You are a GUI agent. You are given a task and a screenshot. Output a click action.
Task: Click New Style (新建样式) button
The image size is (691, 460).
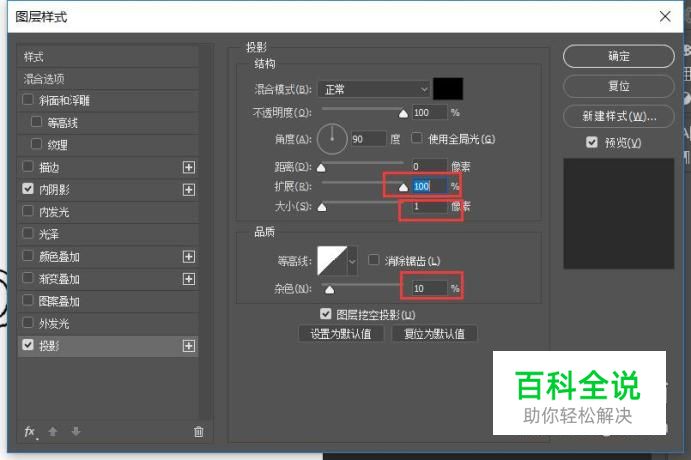(618, 116)
